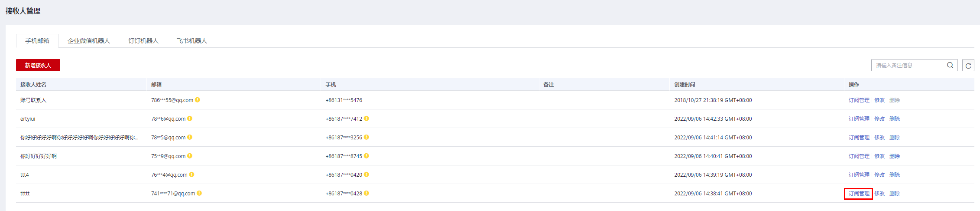Image resolution: width=980 pixels, height=211 pixels.
Task: Click warning icon beside 78**5@qq.com
Action: (x=190, y=137)
